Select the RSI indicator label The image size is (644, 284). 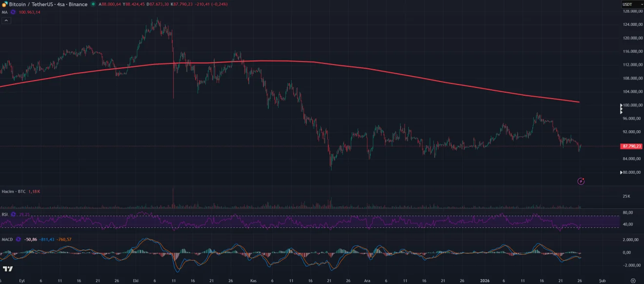[5, 214]
